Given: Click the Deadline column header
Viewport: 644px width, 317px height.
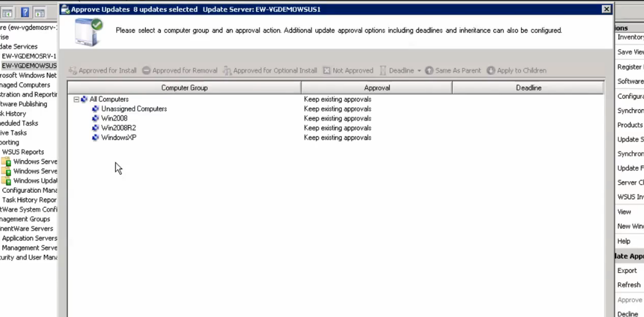Looking at the screenshot, I should tap(528, 88).
